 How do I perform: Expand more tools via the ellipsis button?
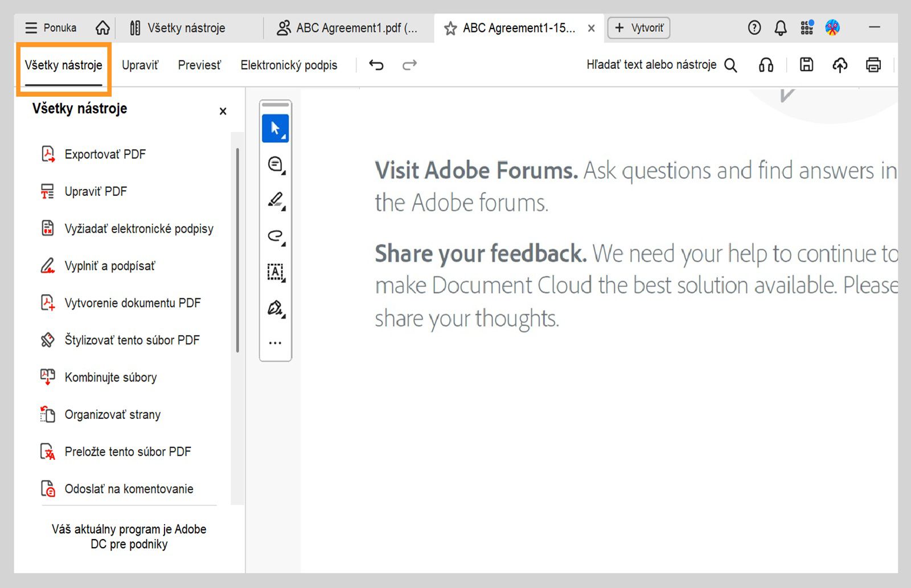[x=275, y=342]
